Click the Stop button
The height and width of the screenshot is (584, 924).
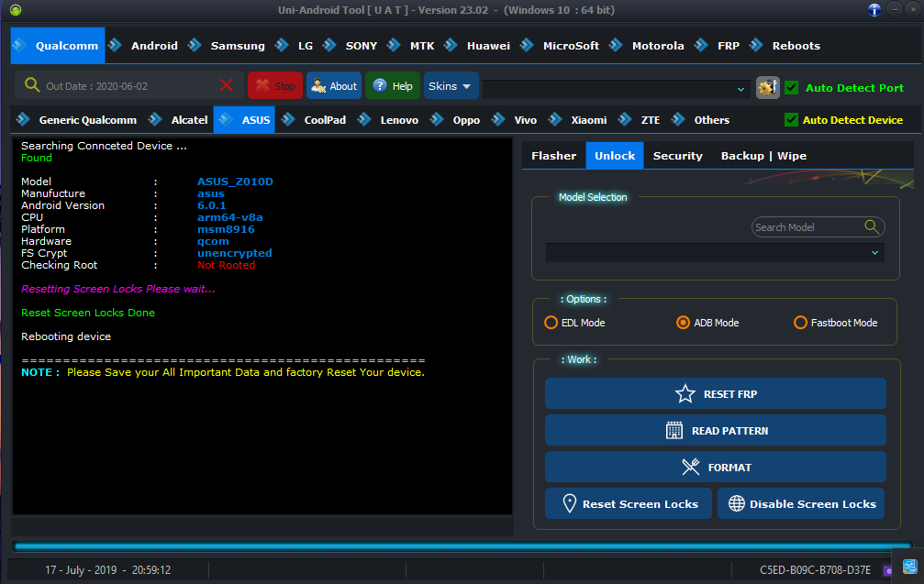pos(275,86)
